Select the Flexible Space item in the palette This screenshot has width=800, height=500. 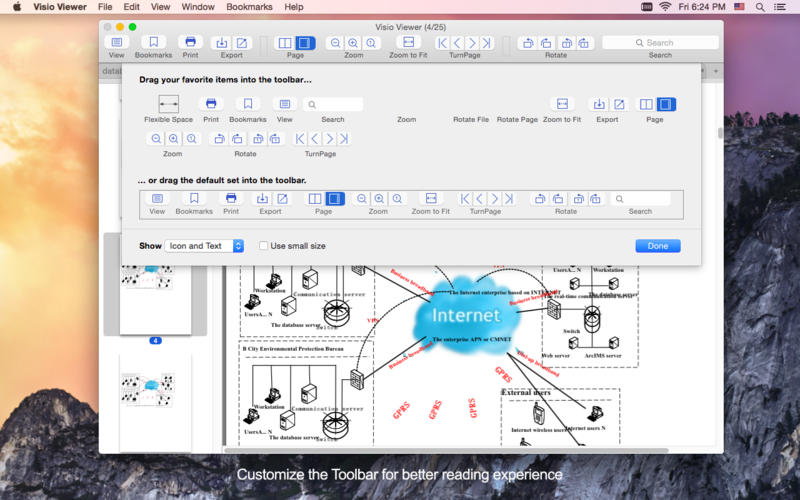[168, 104]
